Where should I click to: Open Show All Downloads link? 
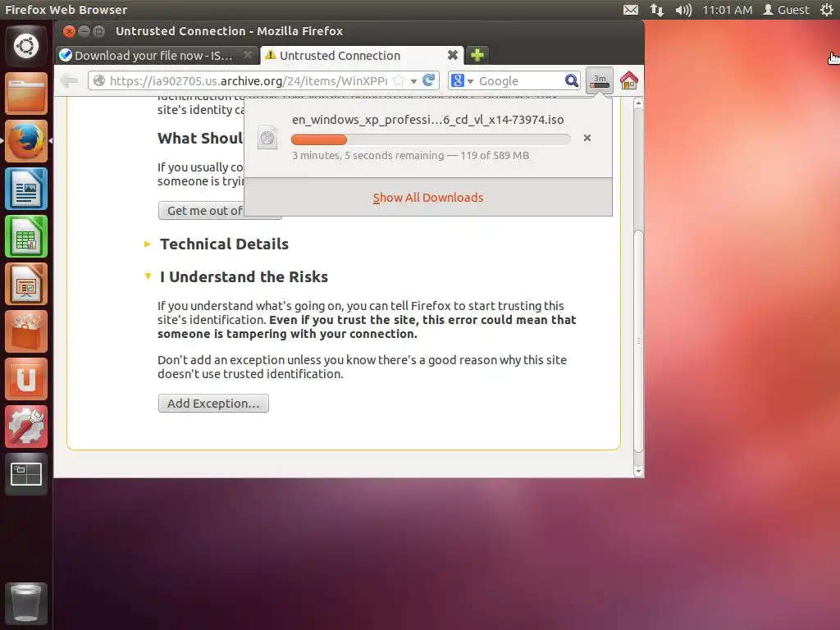click(428, 198)
